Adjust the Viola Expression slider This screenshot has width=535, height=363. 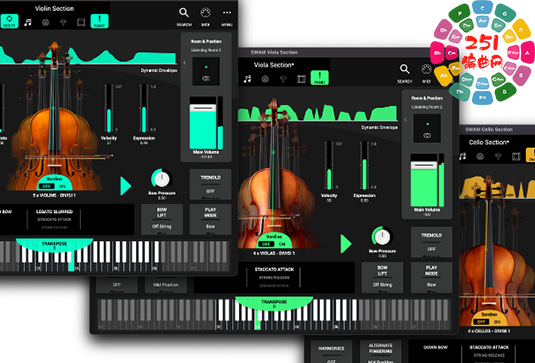coord(364,166)
